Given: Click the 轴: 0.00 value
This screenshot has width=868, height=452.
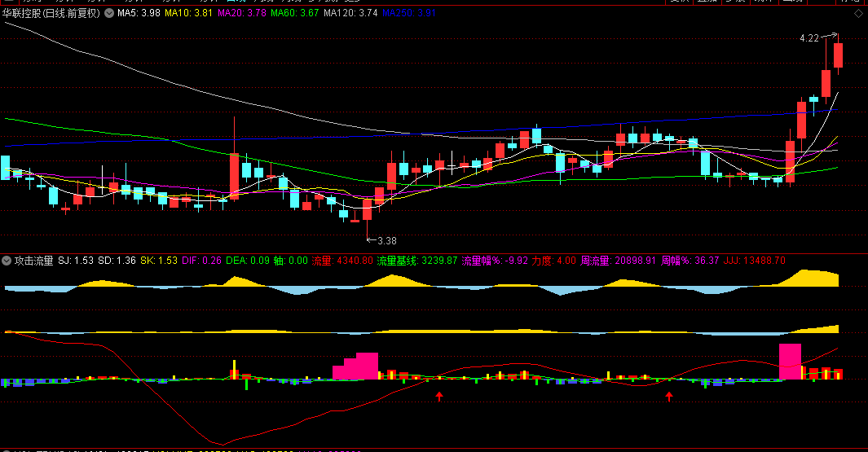Looking at the screenshot, I should [x=291, y=261].
